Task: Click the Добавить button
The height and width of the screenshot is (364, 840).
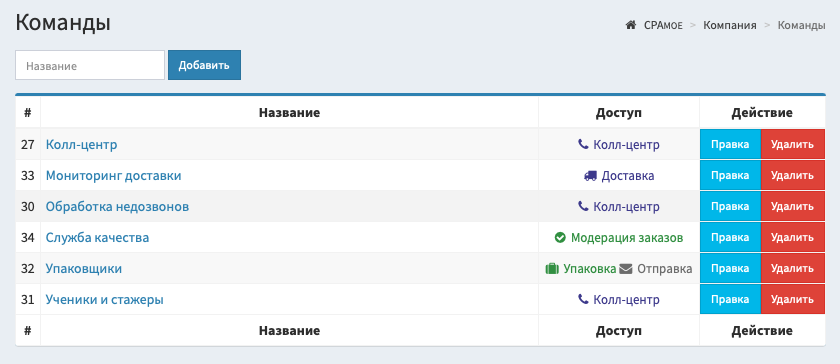Action: [204, 65]
